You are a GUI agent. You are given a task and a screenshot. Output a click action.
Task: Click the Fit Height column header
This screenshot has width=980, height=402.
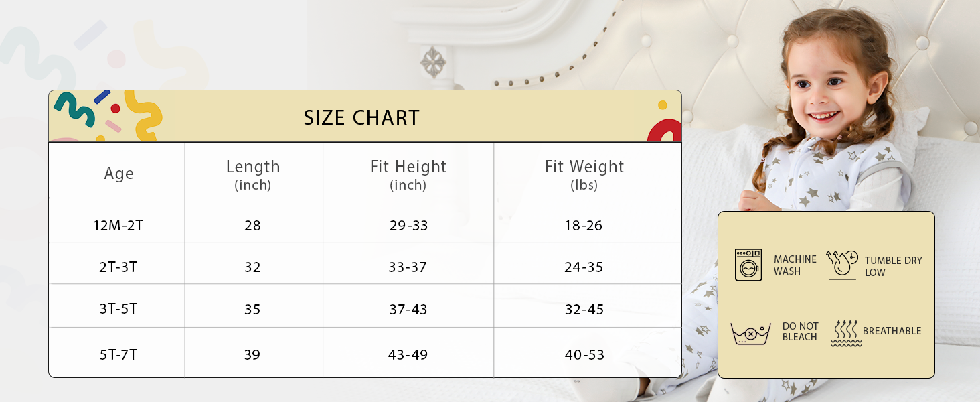coord(408,174)
